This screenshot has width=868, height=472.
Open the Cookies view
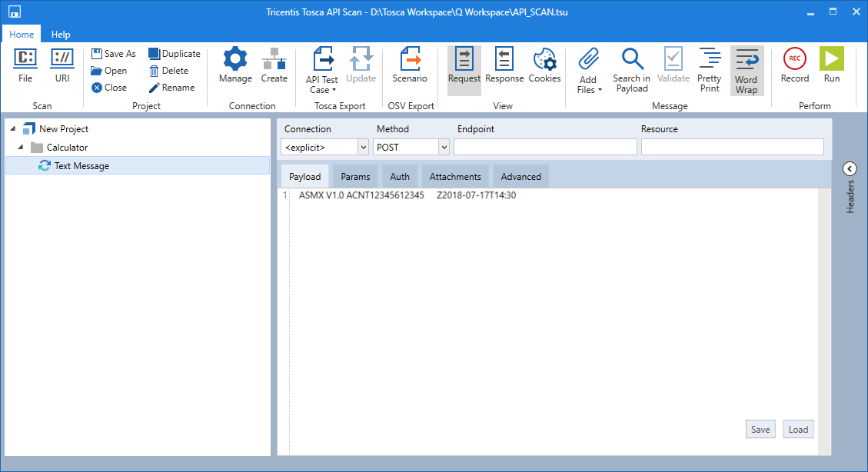544,65
